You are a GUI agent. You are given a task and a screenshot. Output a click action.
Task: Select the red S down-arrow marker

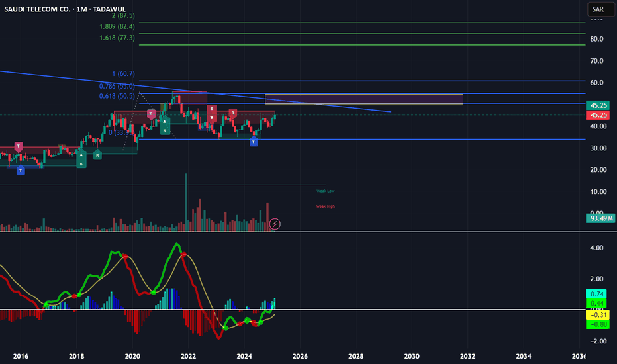212,113
